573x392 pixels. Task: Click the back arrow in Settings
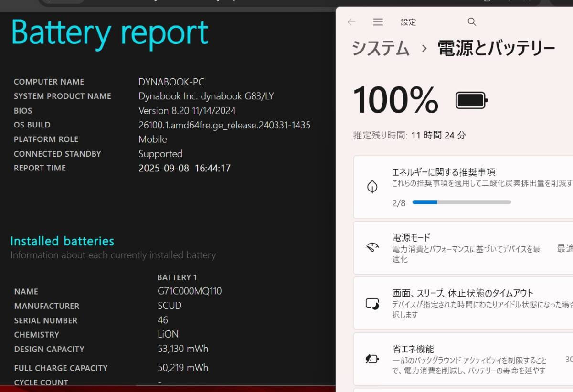352,22
